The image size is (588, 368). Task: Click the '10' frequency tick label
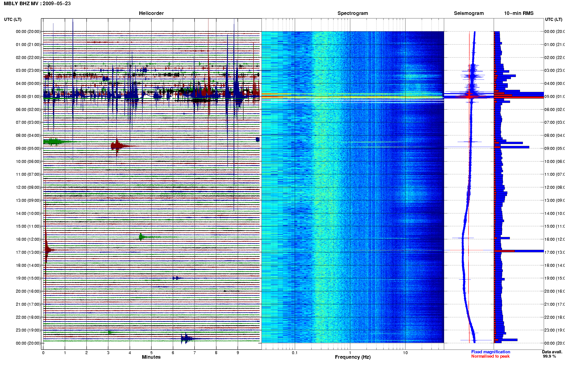(x=405, y=353)
